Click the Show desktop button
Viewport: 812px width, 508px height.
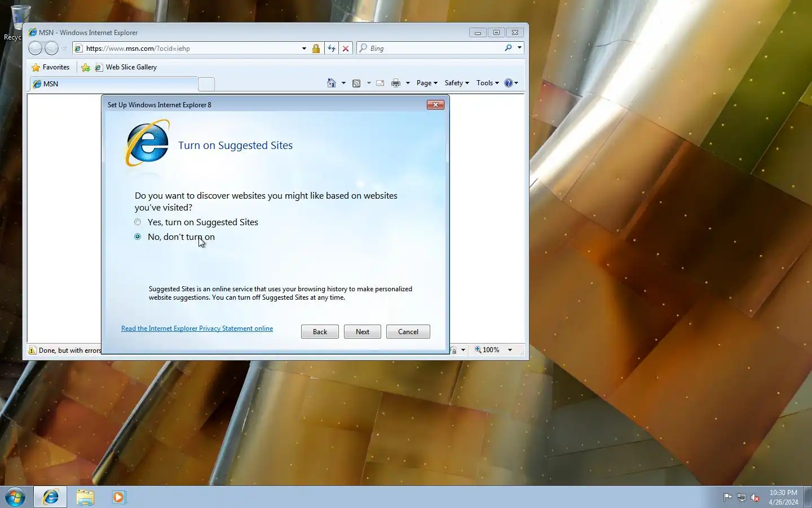[x=807, y=497]
